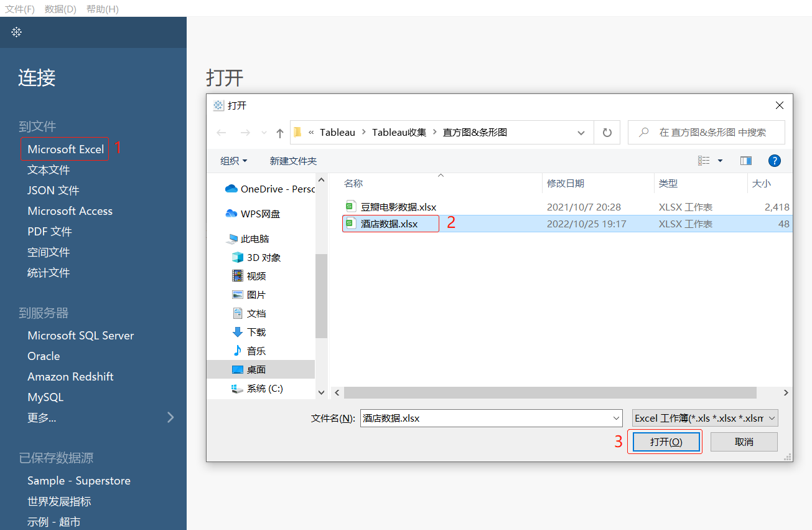The height and width of the screenshot is (530, 812).
Task: Open the 数据(D) menu
Action: [x=60, y=9]
